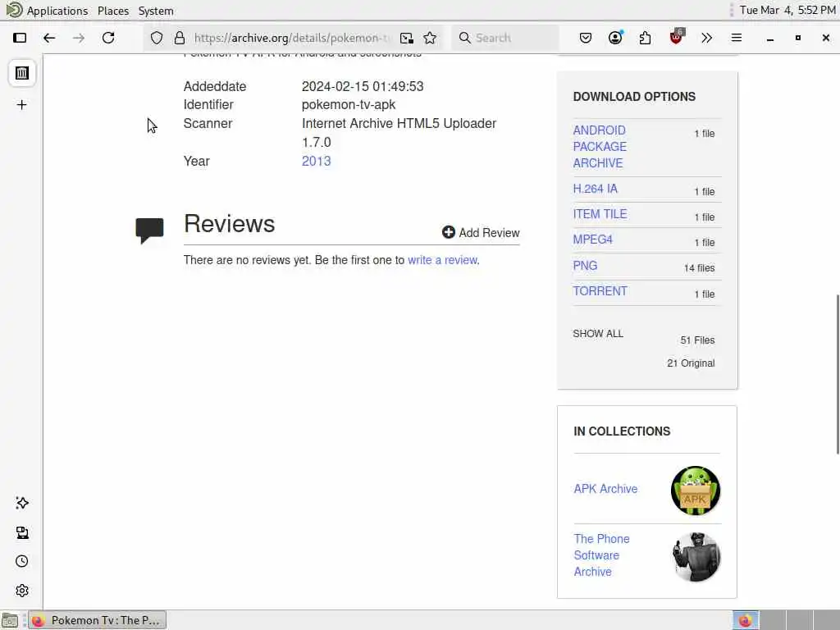Open the APK Archive collection link
The width and height of the screenshot is (840, 630).
click(605, 489)
